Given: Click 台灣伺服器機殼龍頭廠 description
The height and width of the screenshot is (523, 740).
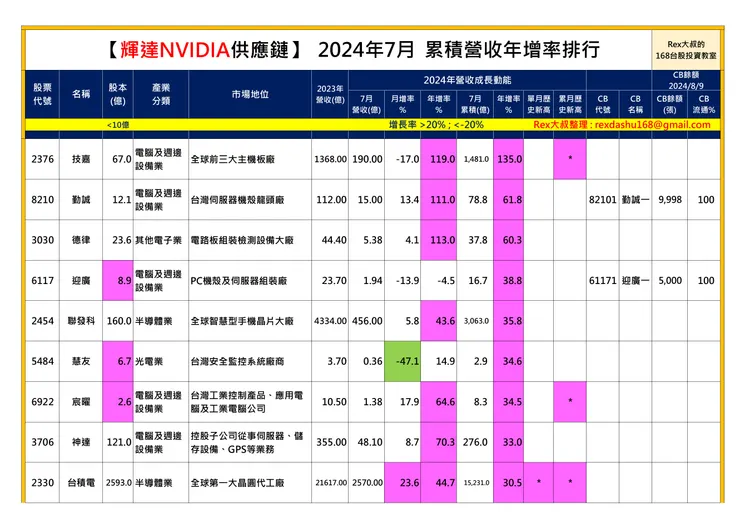Looking at the screenshot, I should coord(237,200).
